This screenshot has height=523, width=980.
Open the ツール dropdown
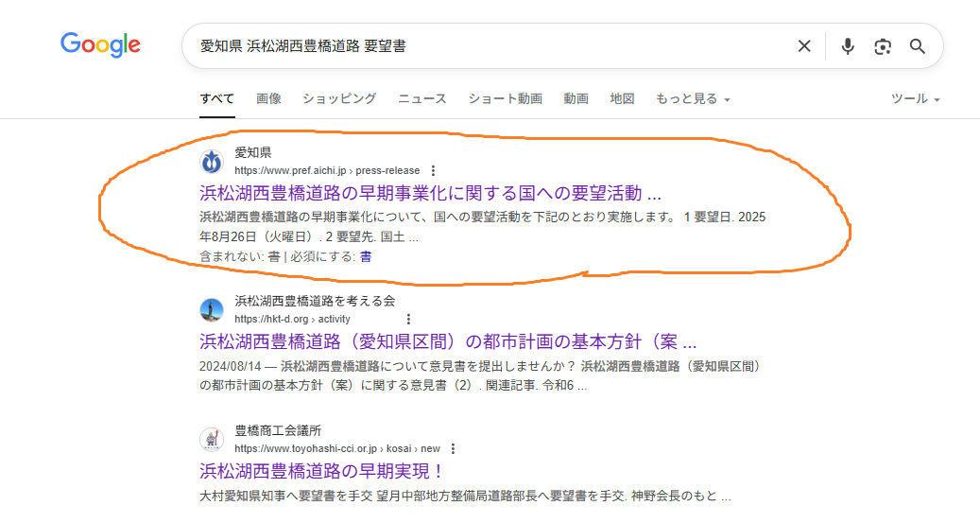(x=915, y=99)
